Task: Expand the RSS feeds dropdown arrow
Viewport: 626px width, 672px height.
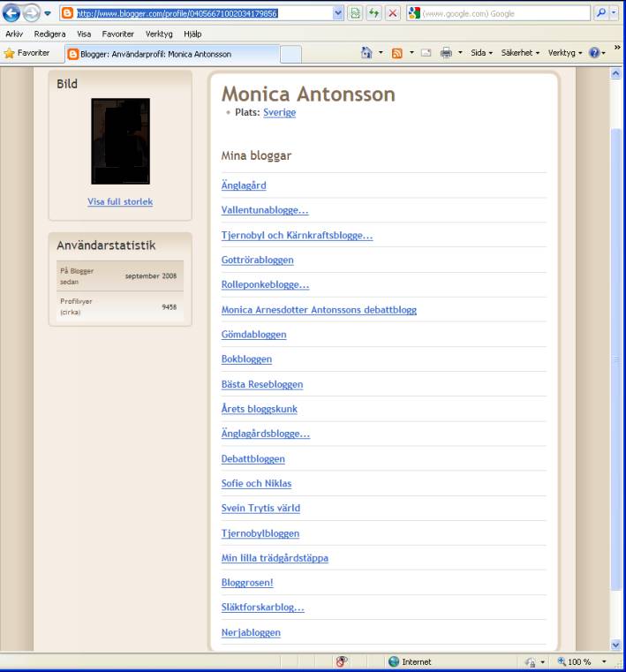Action: coord(411,53)
